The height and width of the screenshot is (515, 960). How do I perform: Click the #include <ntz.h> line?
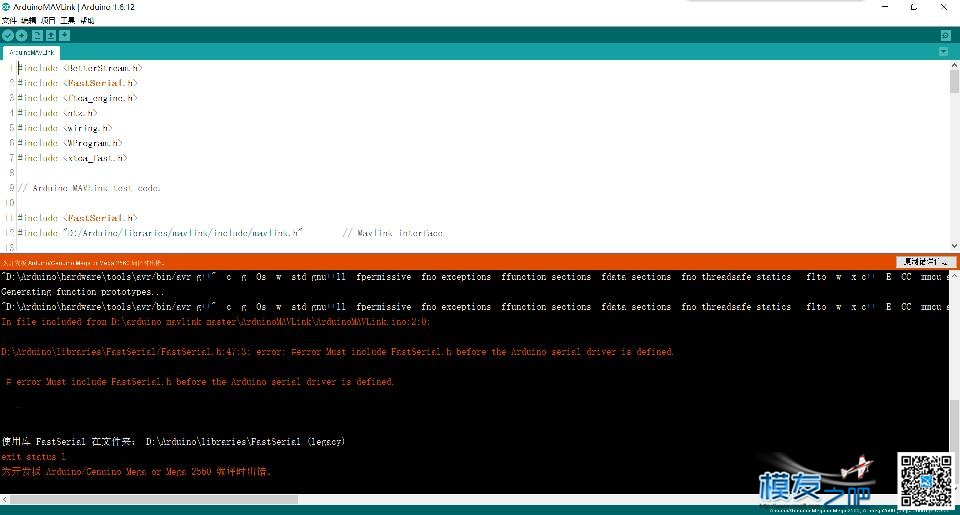(x=57, y=113)
